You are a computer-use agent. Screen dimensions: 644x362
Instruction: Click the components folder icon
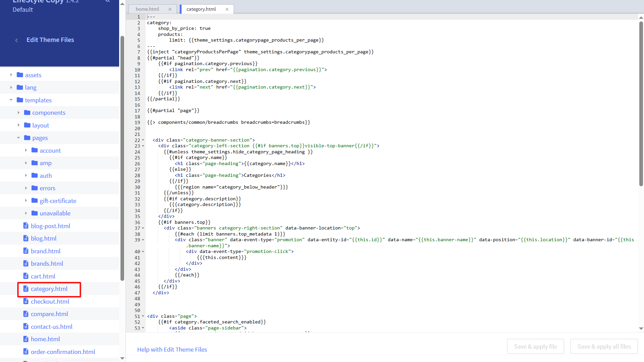(x=27, y=113)
